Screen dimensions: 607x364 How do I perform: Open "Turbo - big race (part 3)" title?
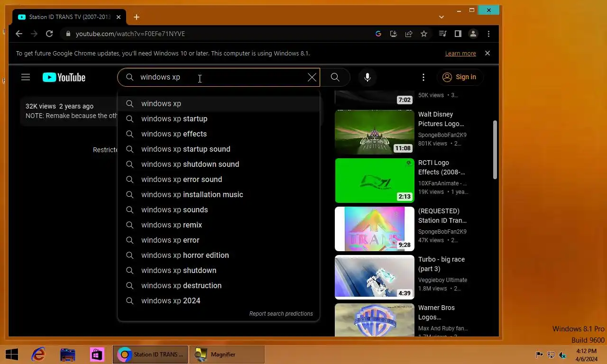pos(441,264)
